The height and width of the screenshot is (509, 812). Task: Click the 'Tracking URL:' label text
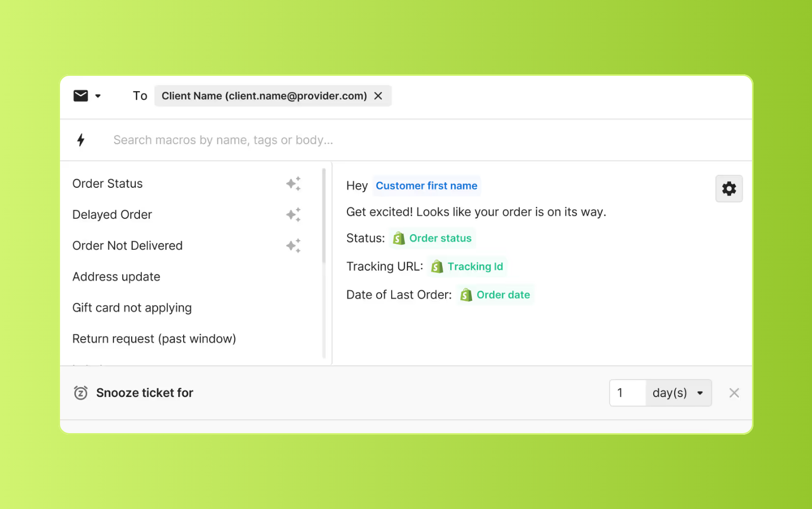coord(385,266)
